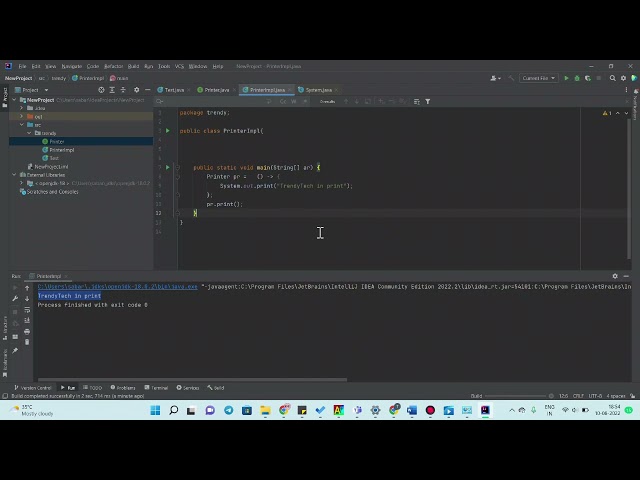Open Project panel options gear

pos(136,90)
